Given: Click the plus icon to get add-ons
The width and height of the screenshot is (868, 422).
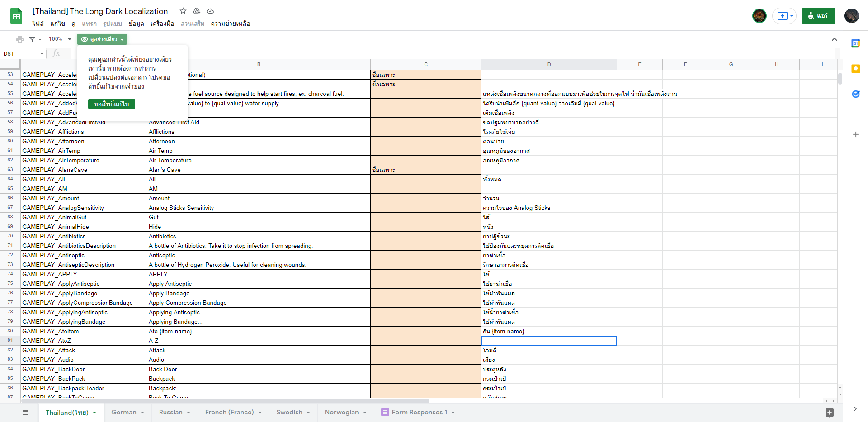Looking at the screenshot, I should tap(855, 134).
